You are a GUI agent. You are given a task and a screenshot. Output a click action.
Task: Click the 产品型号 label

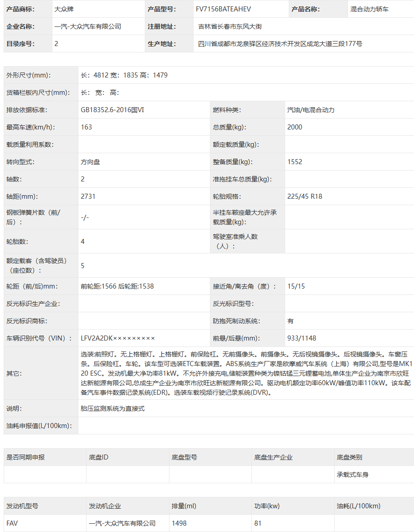point(161,9)
